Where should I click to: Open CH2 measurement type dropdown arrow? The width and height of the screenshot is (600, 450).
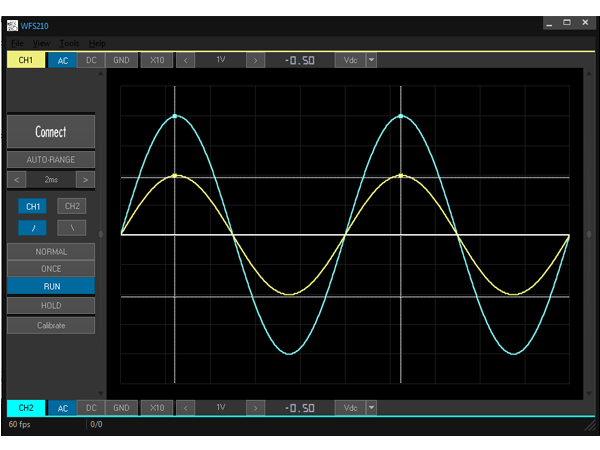pos(371,408)
